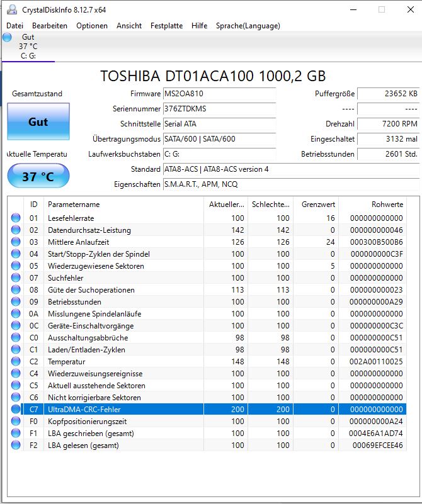Click status orb for F0 Kopfpositionierungszeit

pyautogui.click(x=16, y=421)
